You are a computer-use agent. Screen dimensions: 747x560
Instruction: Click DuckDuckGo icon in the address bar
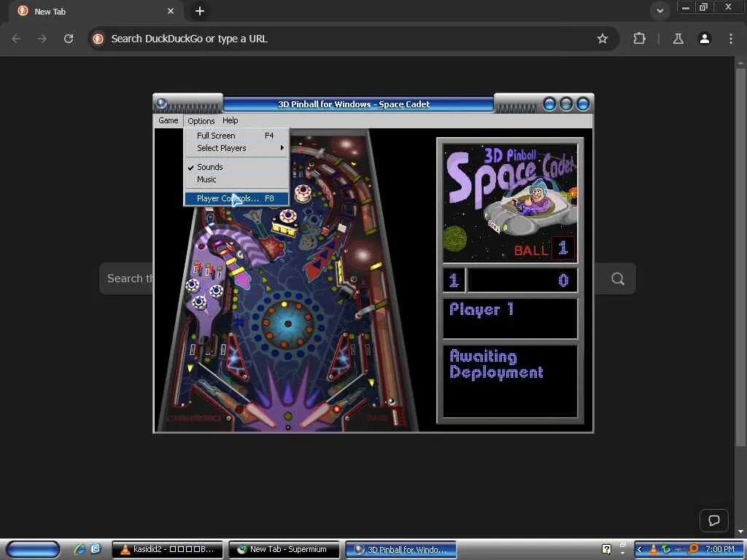(98, 39)
